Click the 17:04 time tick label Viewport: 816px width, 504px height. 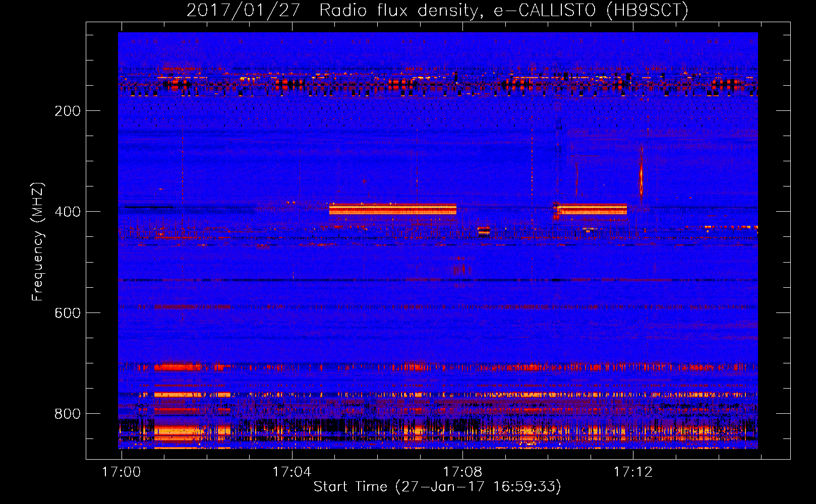tap(292, 472)
